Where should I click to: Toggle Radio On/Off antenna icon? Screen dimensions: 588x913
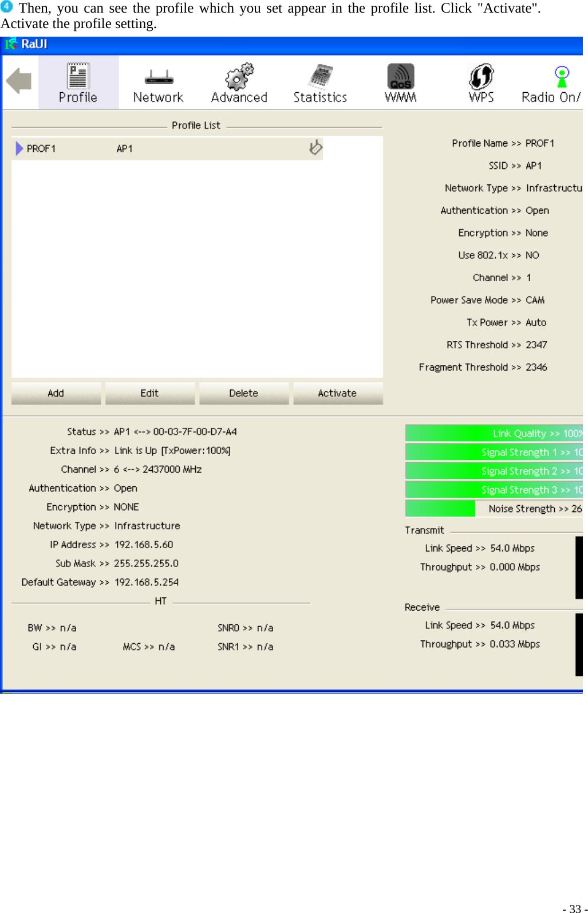tap(562, 77)
